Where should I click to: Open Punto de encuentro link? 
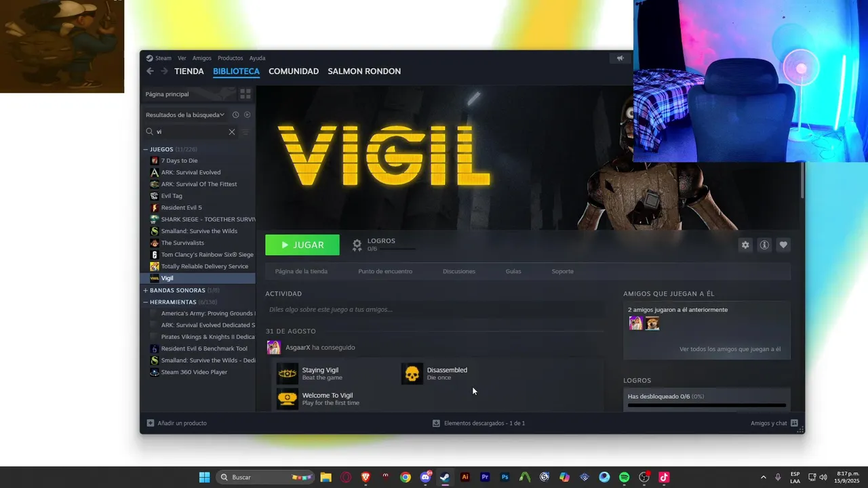(385, 272)
